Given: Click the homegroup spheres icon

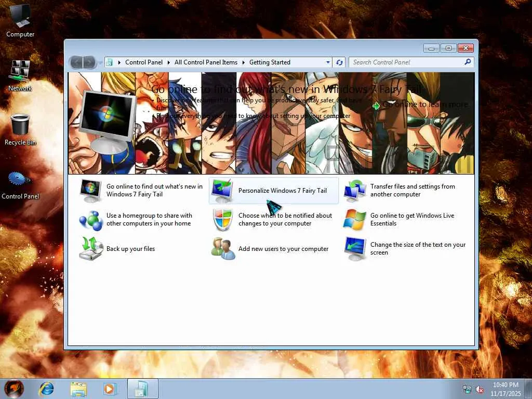Looking at the screenshot, I should [x=91, y=220].
